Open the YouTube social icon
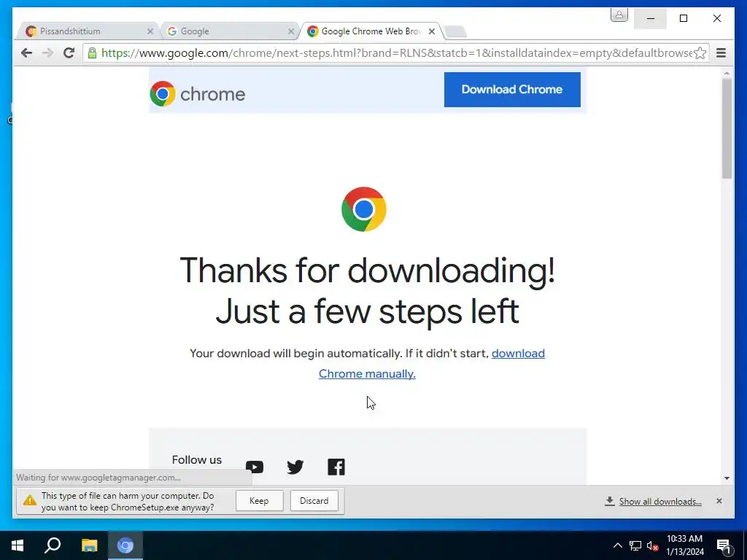747x560 pixels. (255, 467)
